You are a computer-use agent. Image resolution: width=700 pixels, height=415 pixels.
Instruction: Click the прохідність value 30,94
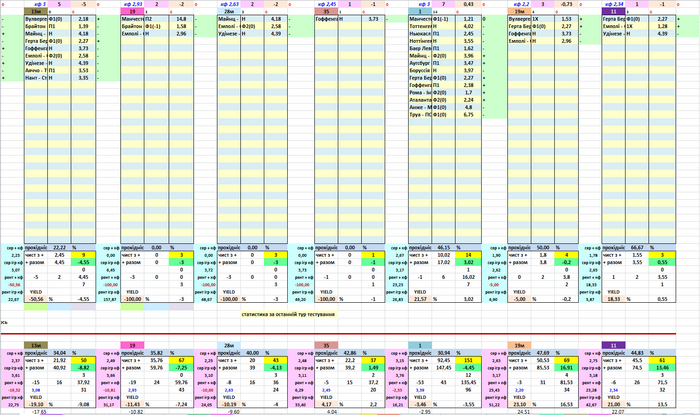pos(444,353)
